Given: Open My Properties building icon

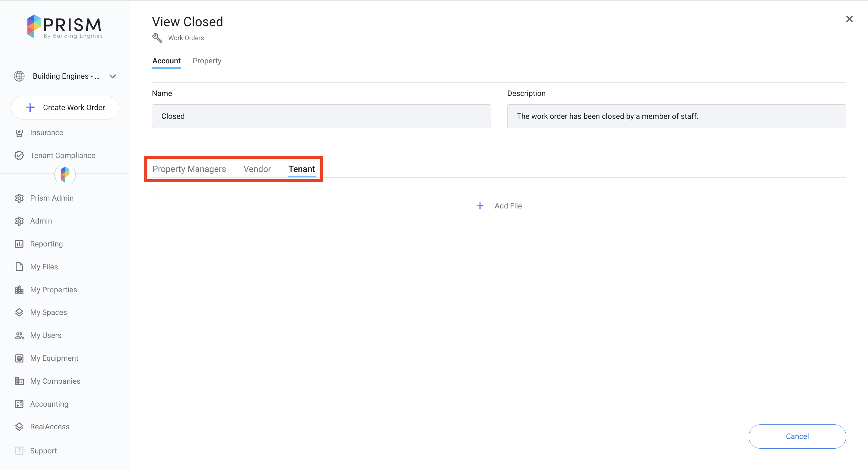Looking at the screenshot, I should (x=19, y=290).
